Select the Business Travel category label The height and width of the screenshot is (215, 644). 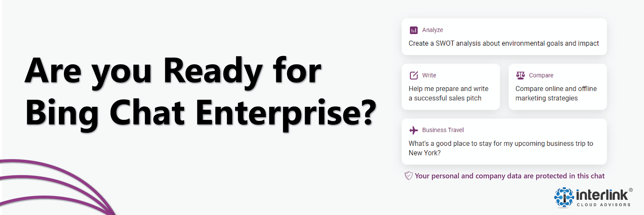coord(443,130)
